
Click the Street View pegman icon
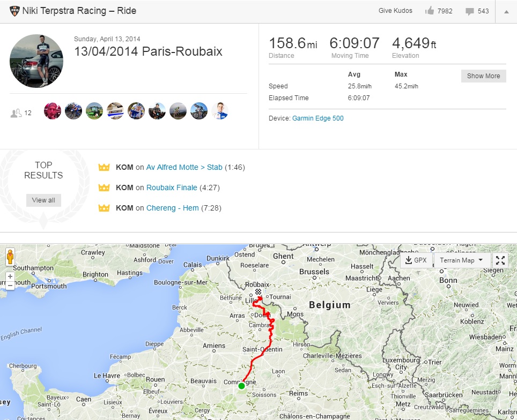(x=10, y=258)
